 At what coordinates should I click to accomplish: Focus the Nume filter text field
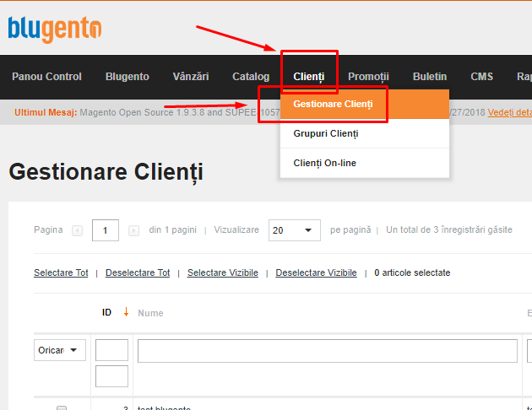pyautogui.click(x=328, y=351)
